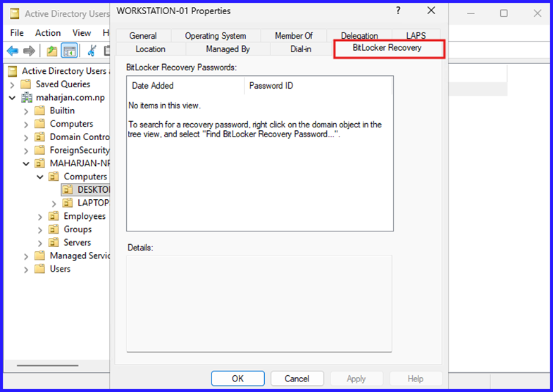Collapse the maharjan.com.np domain node

click(13, 98)
